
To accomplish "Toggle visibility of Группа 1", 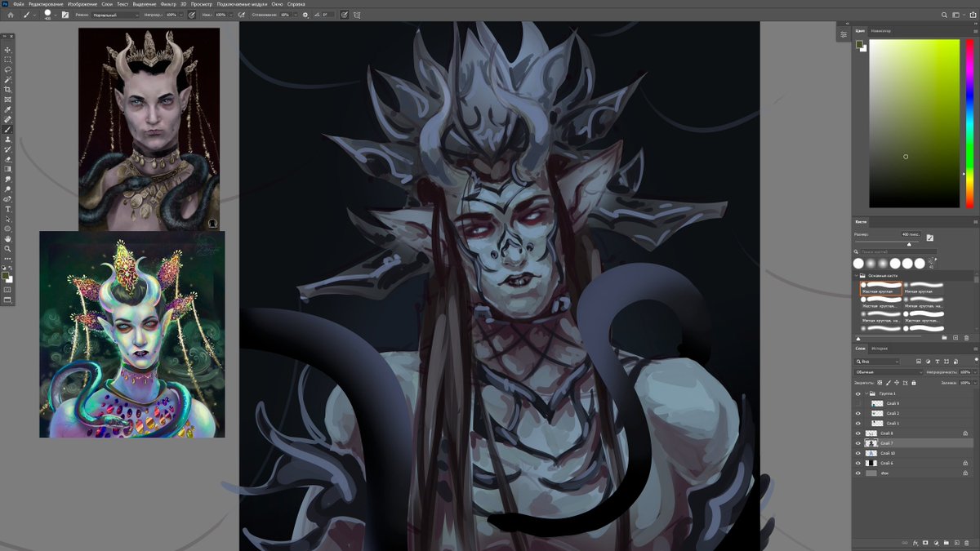I will click(857, 393).
